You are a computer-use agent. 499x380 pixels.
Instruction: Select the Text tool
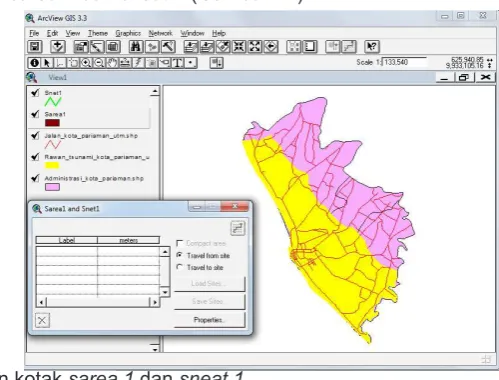[178, 63]
